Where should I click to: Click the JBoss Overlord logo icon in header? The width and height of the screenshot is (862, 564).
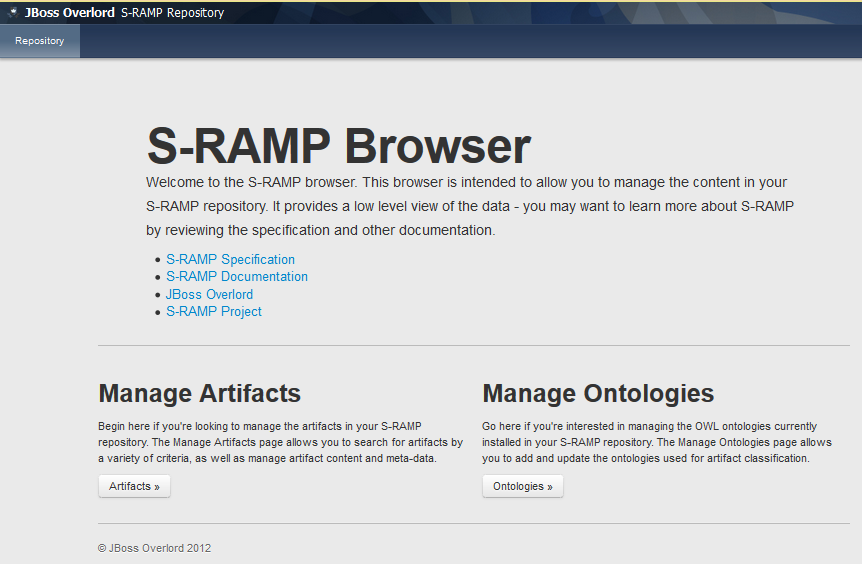13,13
